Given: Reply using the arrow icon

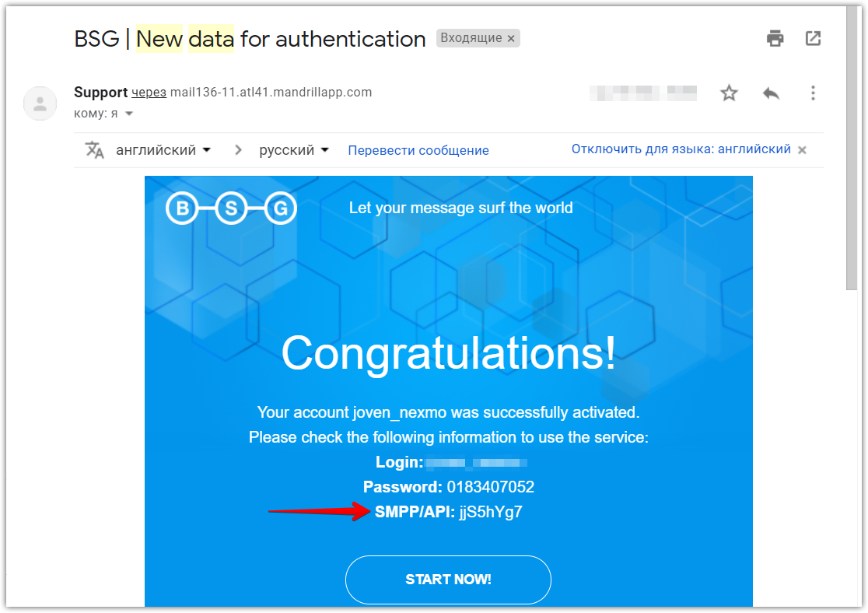Looking at the screenshot, I should 771,93.
